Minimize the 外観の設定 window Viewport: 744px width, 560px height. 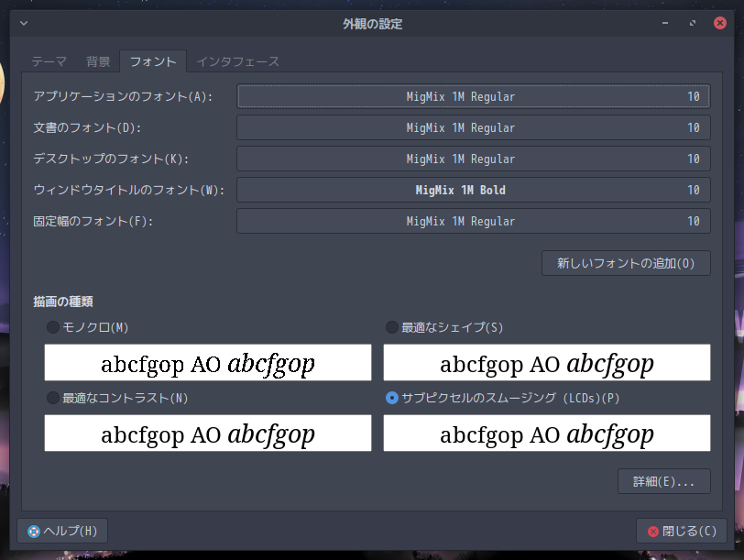tap(665, 23)
